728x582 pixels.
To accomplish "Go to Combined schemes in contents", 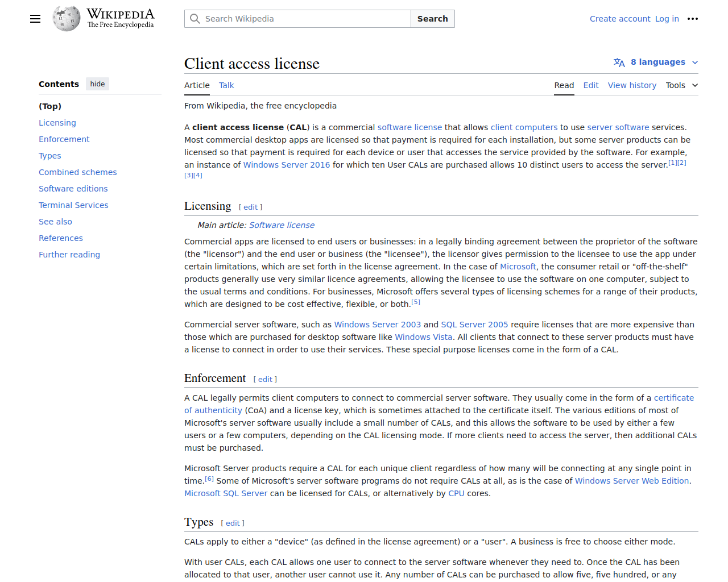I will click(78, 172).
